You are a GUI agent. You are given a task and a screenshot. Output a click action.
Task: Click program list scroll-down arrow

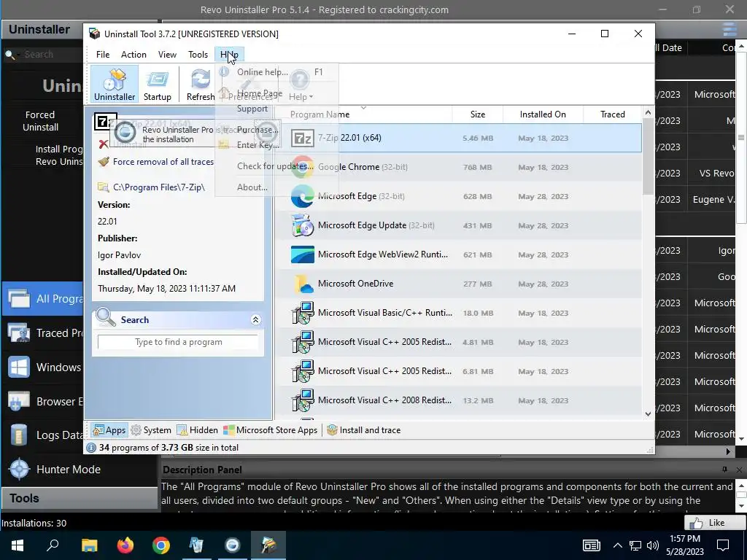[x=648, y=414]
